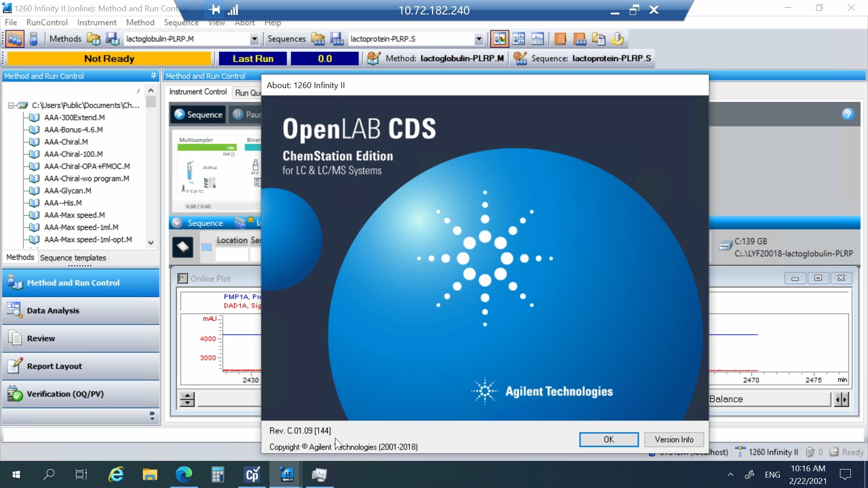Toggle the online signals view icon
This screenshot has height=488, width=868.
pos(538,39)
